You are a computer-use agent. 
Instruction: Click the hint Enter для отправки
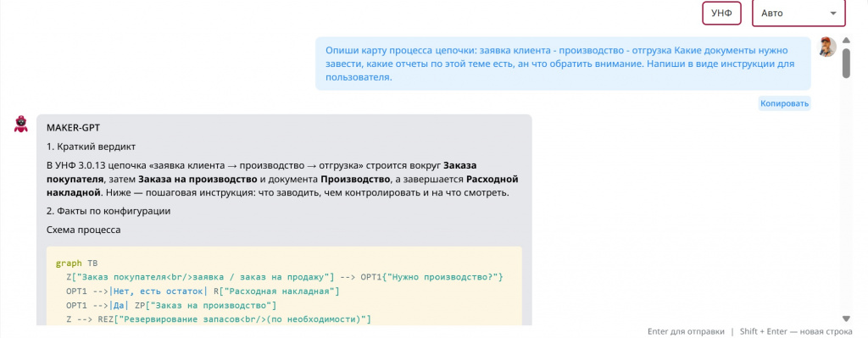tap(686, 331)
